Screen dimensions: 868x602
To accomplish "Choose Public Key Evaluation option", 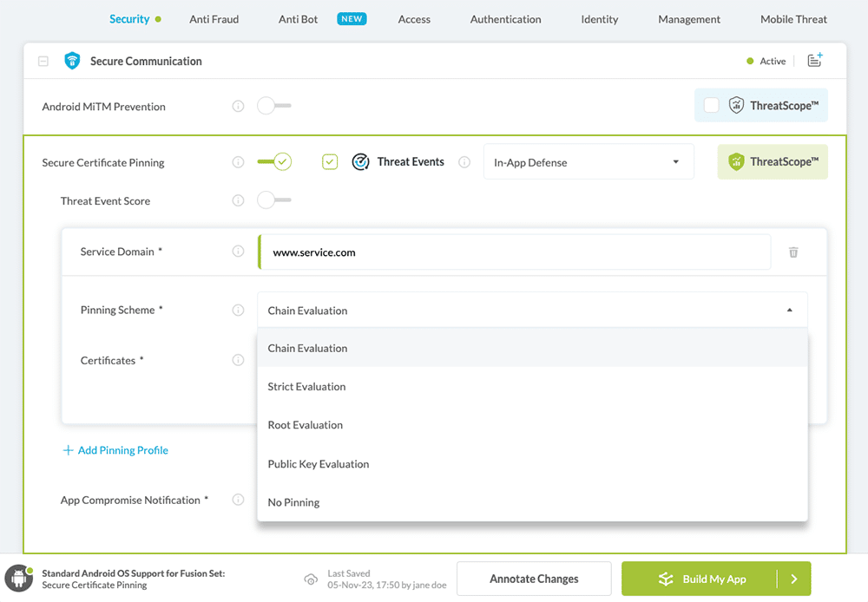I will 319,464.
